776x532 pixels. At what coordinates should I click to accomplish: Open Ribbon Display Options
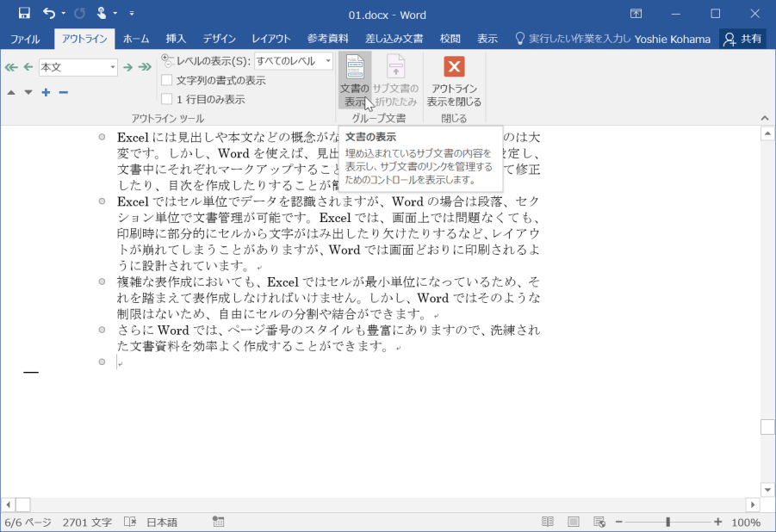(x=636, y=14)
